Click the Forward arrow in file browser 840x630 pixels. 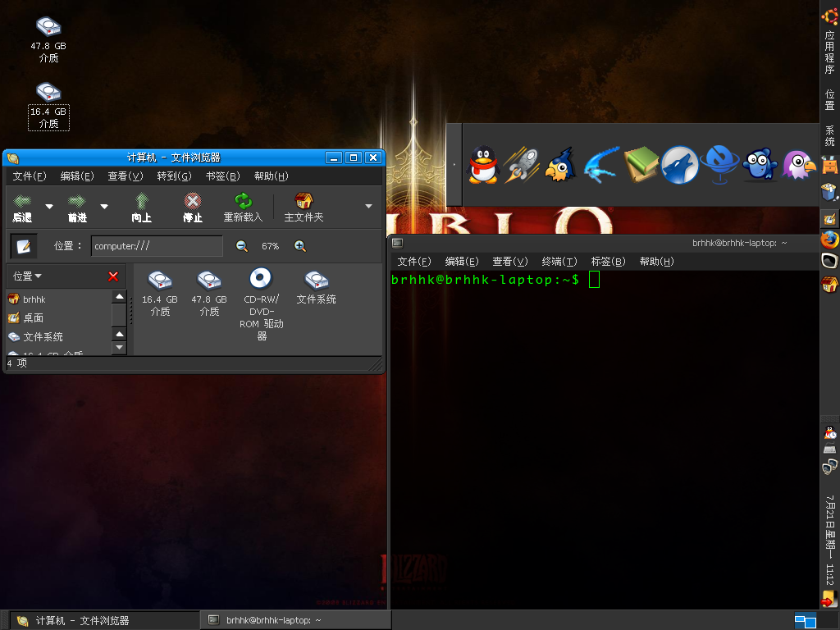tap(77, 207)
